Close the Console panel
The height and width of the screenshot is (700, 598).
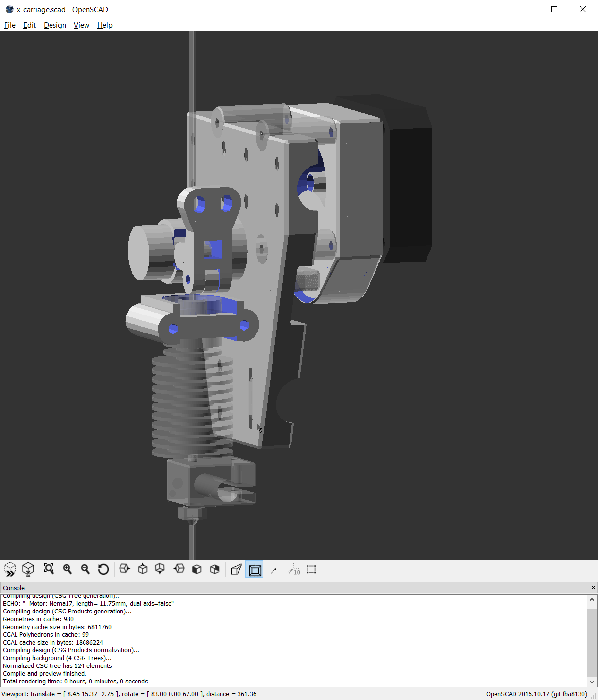(x=593, y=588)
